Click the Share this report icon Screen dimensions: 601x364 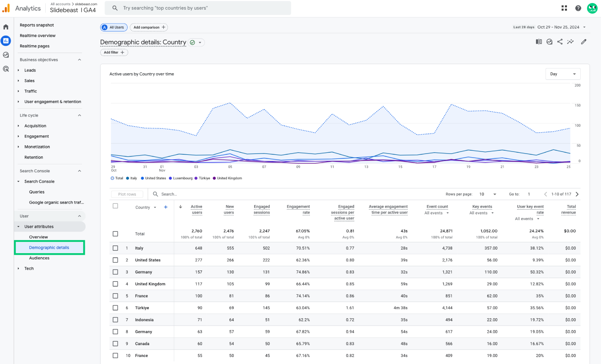pyautogui.click(x=560, y=42)
